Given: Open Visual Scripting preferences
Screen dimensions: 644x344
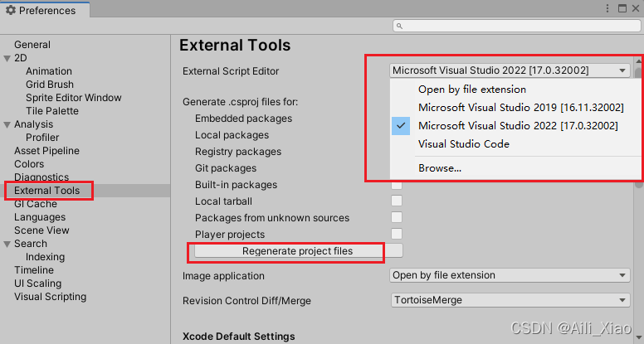Looking at the screenshot, I should (50, 297).
